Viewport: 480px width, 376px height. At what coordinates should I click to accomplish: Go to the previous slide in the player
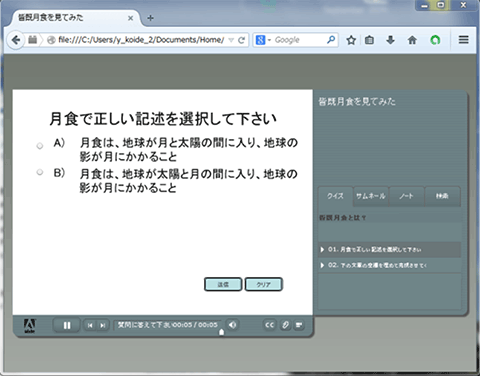pos(90,325)
